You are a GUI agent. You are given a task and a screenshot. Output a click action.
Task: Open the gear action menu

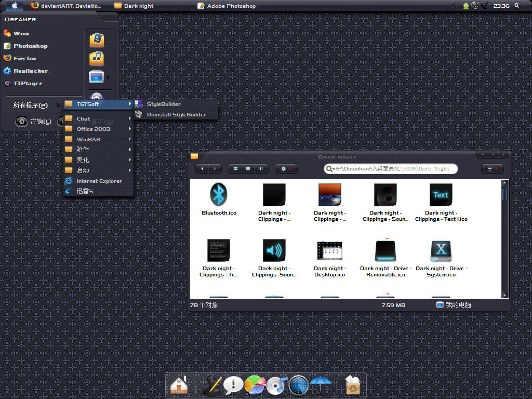tap(286, 169)
